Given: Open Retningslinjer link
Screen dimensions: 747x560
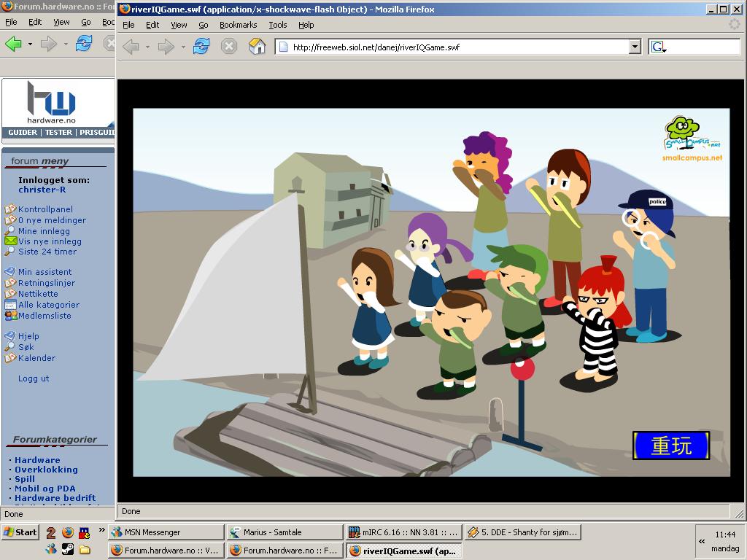Looking at the screenshot, I should (46, 283).
